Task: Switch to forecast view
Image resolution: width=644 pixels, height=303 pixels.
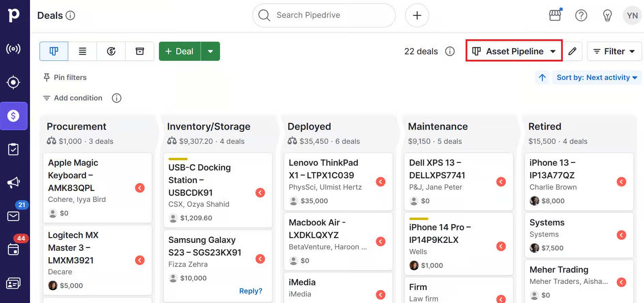Action: click(x=111, y=51)
